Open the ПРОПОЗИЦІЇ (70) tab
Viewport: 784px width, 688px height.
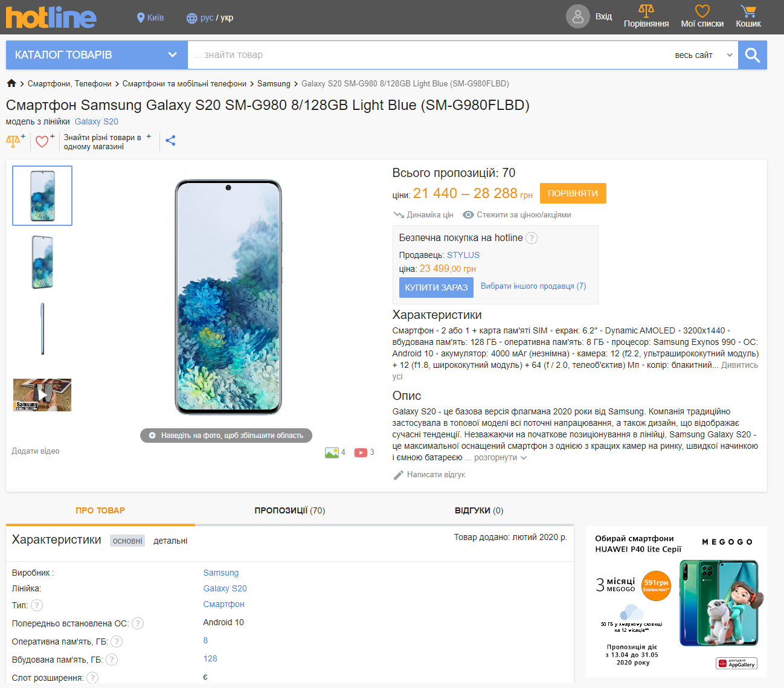pyautogui.click(x=290, y=510)
